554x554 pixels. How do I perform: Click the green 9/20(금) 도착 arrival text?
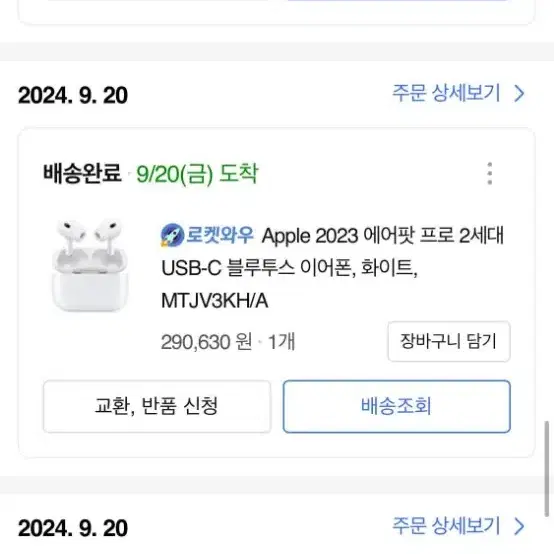tap(197, 174)
